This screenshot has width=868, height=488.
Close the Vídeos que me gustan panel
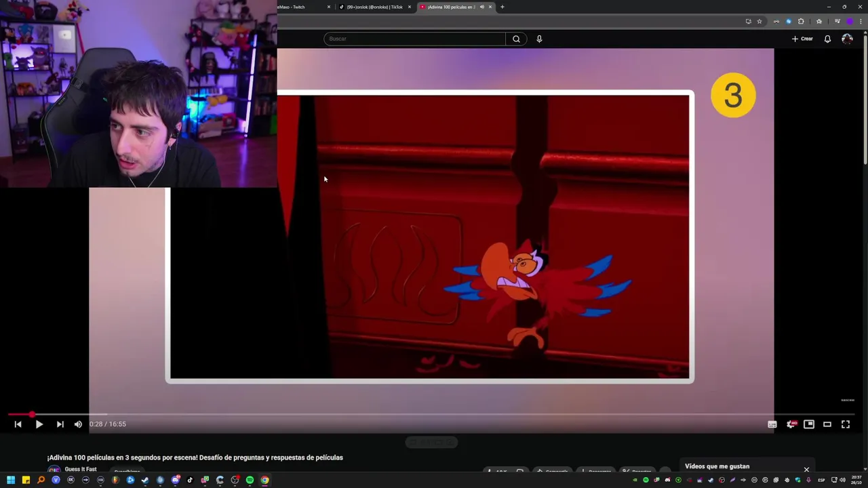pyautogui.click(x=806, y=469)
